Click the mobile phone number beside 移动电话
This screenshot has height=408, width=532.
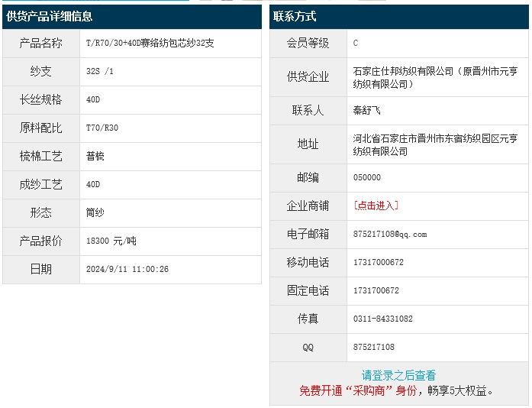click(x=379, y=262)
